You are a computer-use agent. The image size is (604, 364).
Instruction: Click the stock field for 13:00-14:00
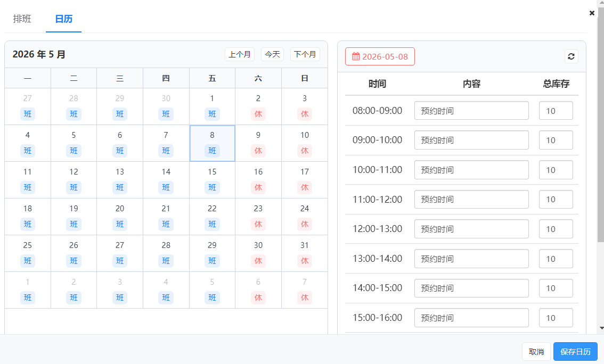coord(556,259)
